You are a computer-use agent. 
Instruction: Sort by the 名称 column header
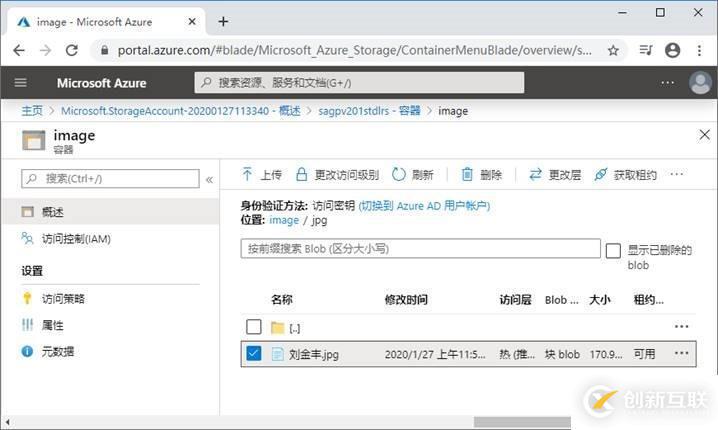(x=282, y=299)
